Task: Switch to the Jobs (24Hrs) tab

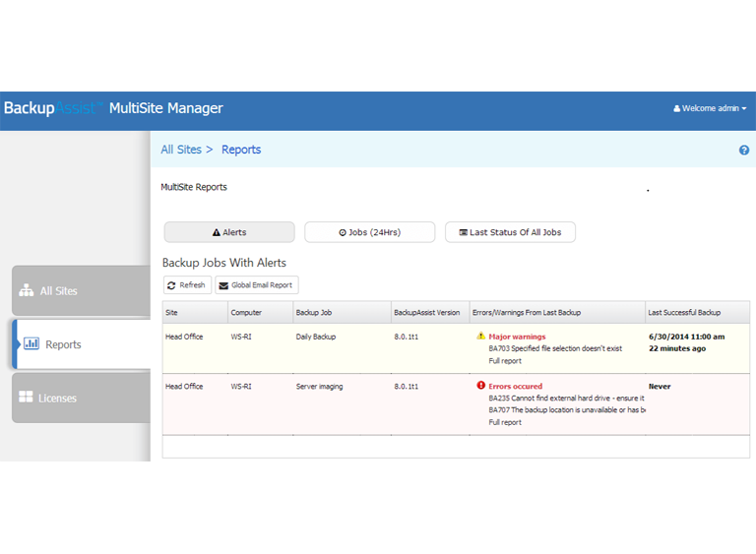Action: click(x=369, y=232)
